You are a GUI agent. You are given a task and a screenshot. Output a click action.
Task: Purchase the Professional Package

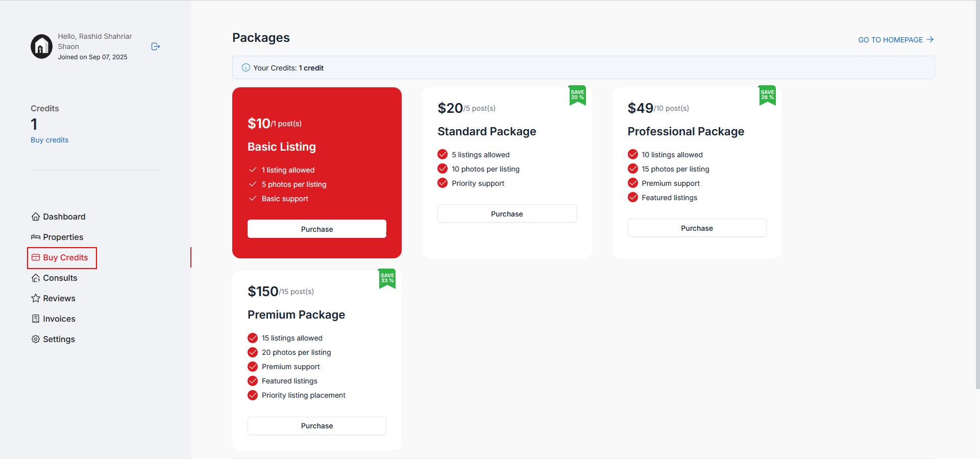point(697,228)
